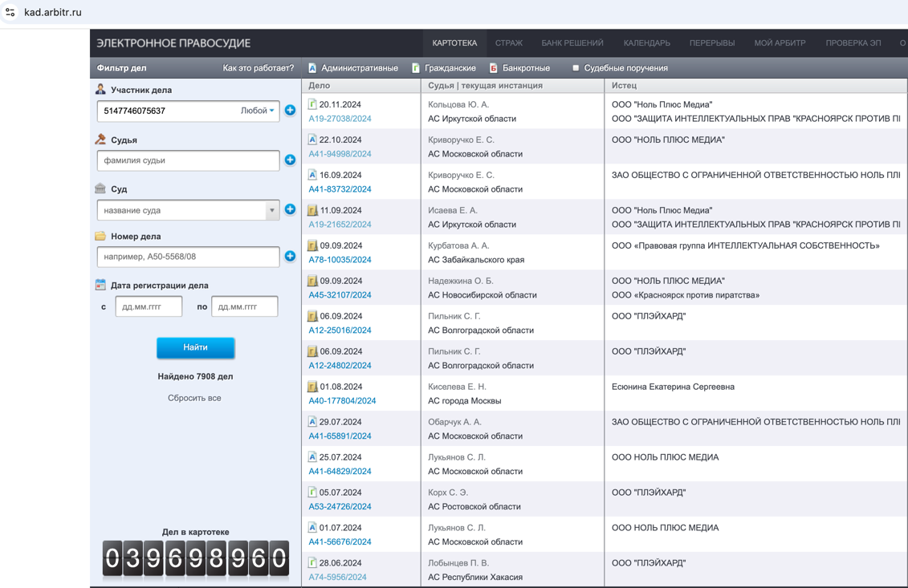Click administrative icon for А41-94998/2024
This screenshot has width=908, height=588.
tap(312, 140)
